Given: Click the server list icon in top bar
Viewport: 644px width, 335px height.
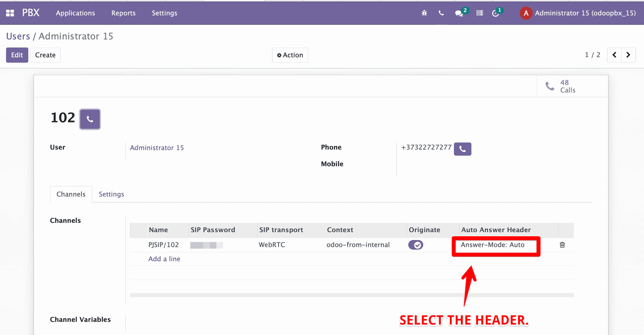Looking at the screenshot, I should pos(480,13).
